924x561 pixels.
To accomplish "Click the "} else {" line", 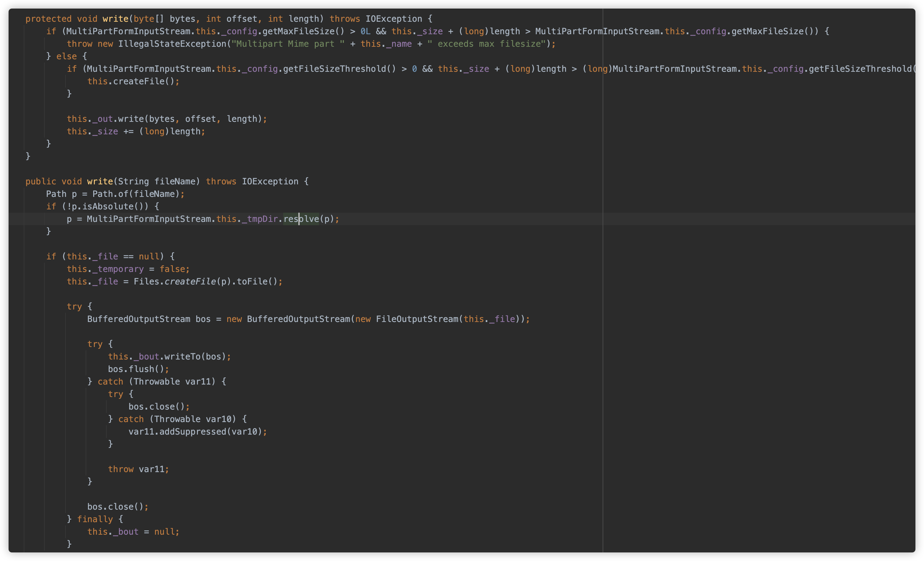I will (67, 56).
